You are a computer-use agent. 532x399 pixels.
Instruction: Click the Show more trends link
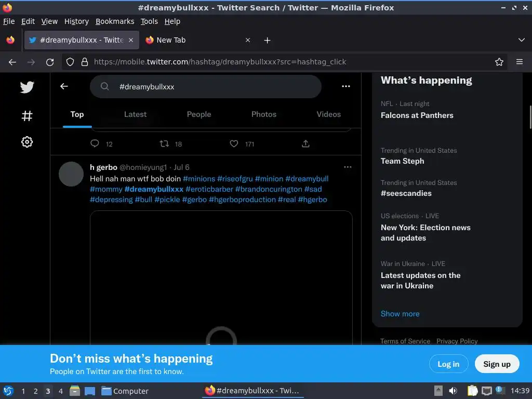click(400, 314)
